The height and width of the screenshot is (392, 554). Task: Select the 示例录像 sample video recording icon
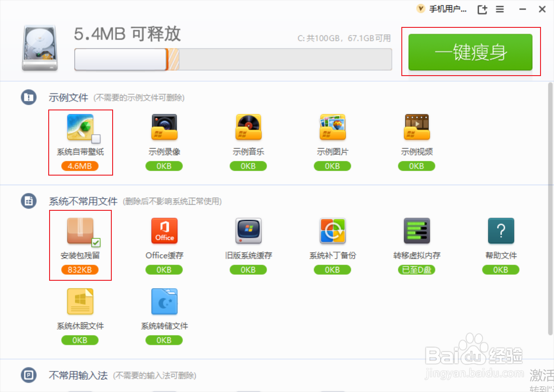[x=164, y=126]
